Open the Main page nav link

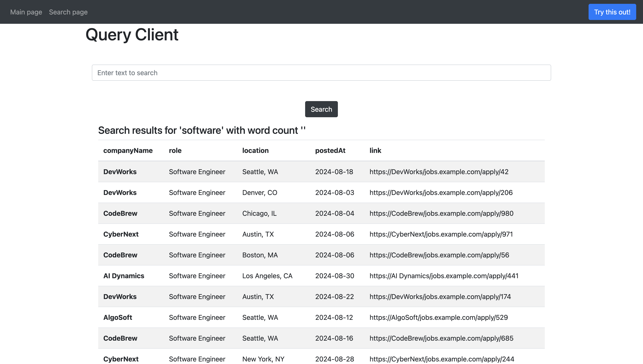coord(26,12)
